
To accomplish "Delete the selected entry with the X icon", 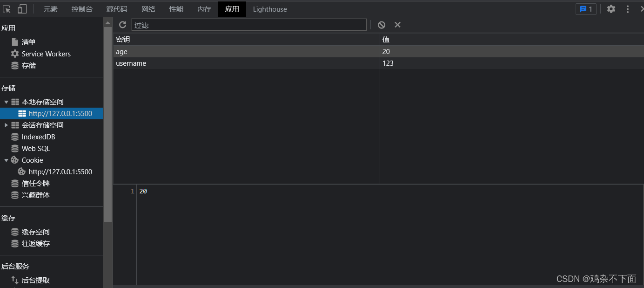I will click(x=397, y=25).
